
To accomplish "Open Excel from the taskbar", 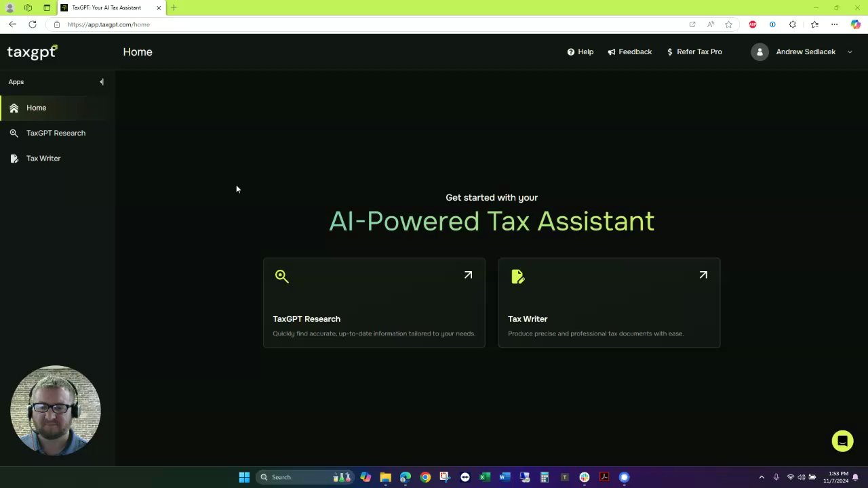I will click(x=485, y=477).
